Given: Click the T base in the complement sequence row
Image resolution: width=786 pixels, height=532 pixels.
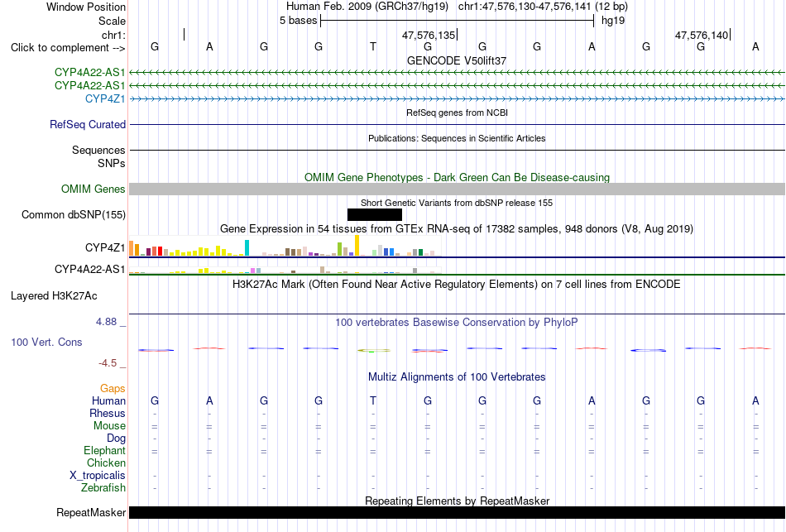Looking at the screenshot, I should coord(373,46).
